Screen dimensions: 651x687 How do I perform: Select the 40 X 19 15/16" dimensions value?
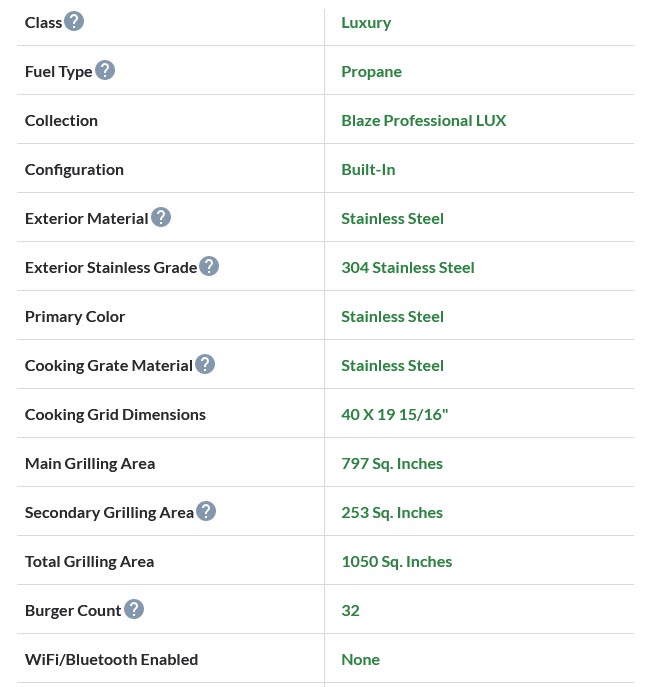[x=394, y=414]
